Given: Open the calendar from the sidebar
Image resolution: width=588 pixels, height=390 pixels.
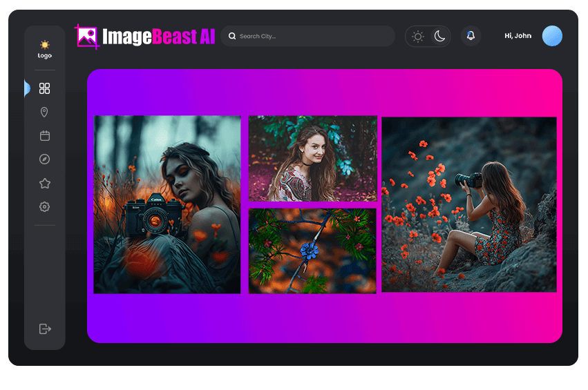Looking at the screenshot, I should tap(45, 135).
